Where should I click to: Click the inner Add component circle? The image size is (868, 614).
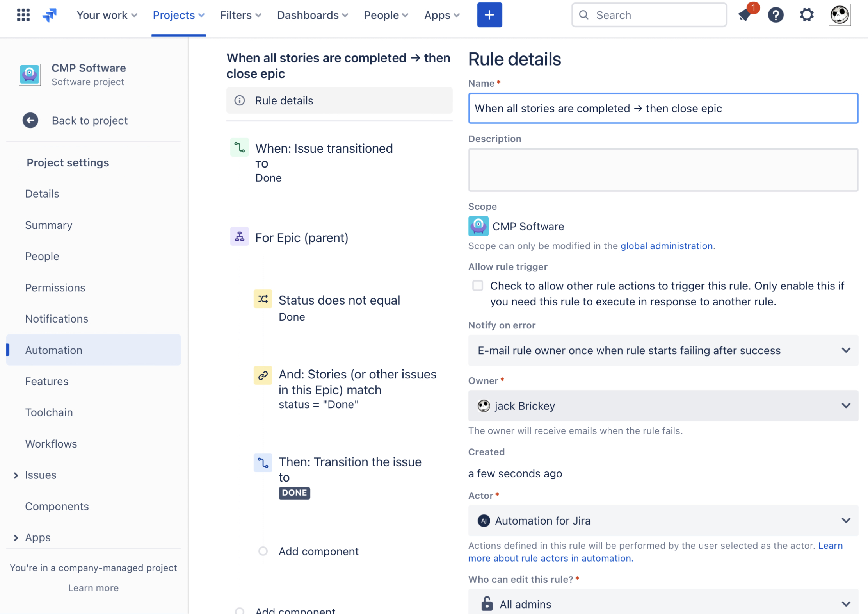pos(263,551)
